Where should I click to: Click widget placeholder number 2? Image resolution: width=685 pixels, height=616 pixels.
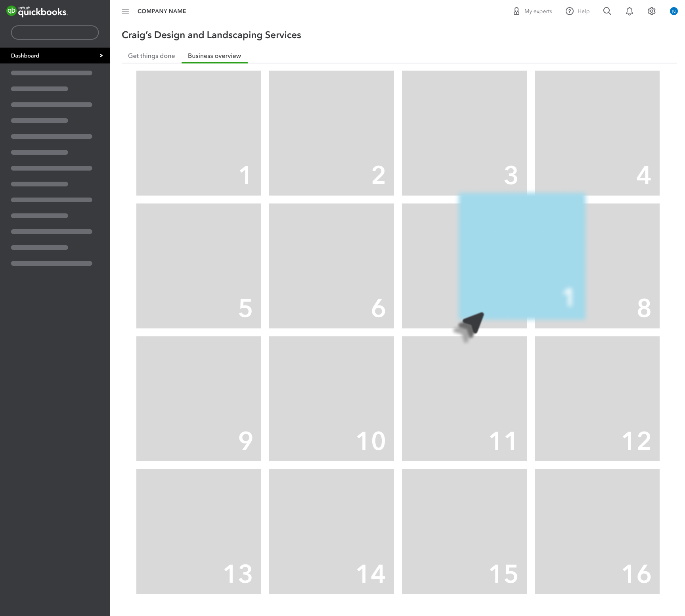click(331, 133)
